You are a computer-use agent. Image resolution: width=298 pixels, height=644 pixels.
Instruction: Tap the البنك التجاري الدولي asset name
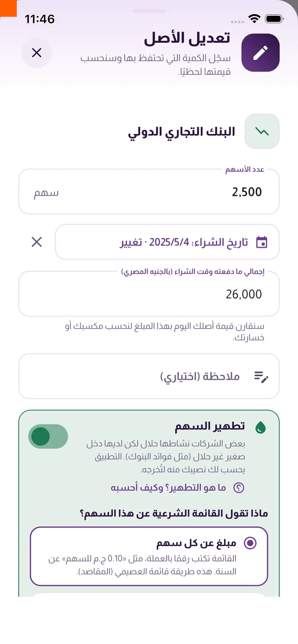182,132
